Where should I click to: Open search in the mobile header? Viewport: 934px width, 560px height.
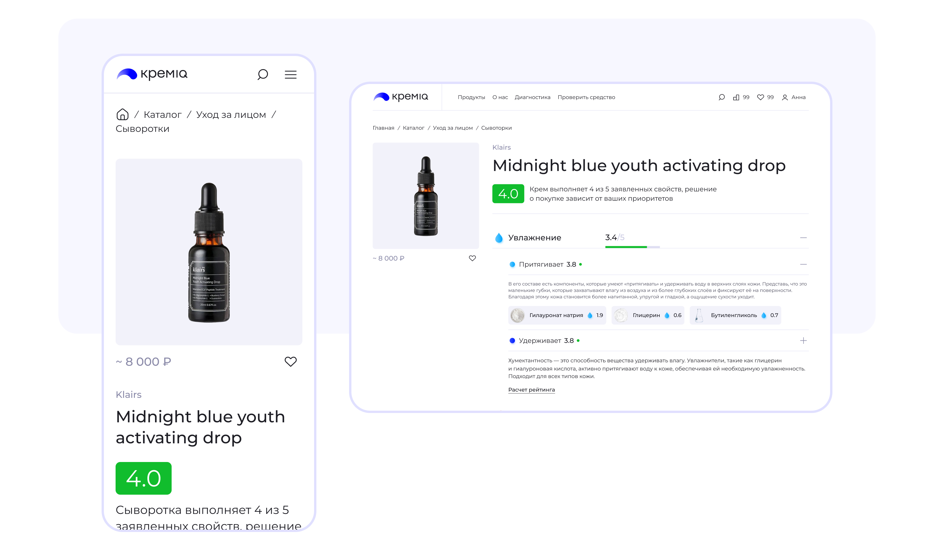point(262,74)
